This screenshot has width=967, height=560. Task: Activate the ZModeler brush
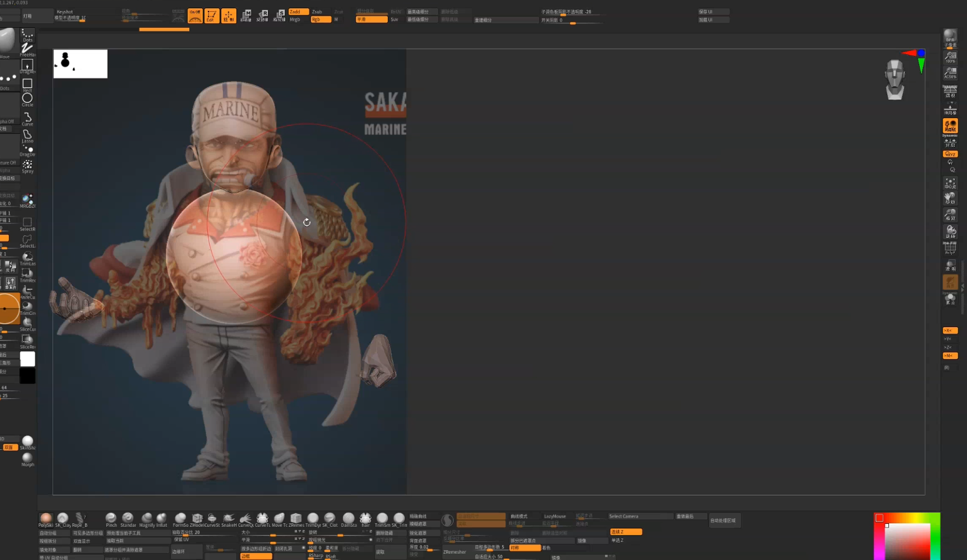pos(197,519)
